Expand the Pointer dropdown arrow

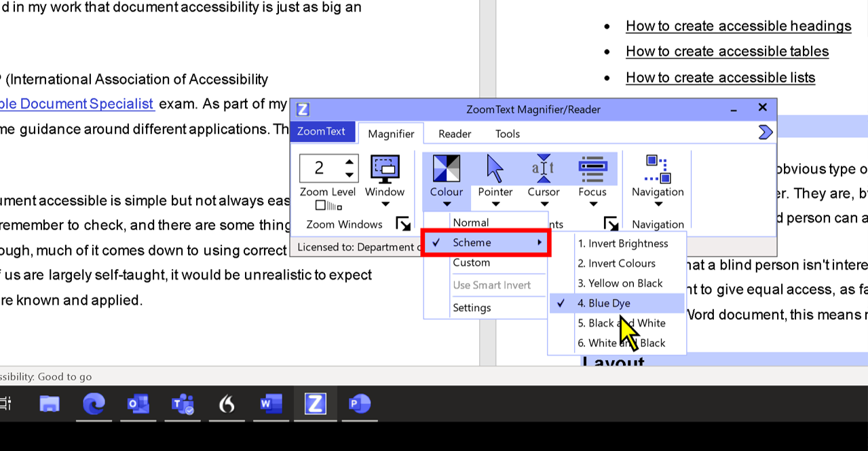495,204
